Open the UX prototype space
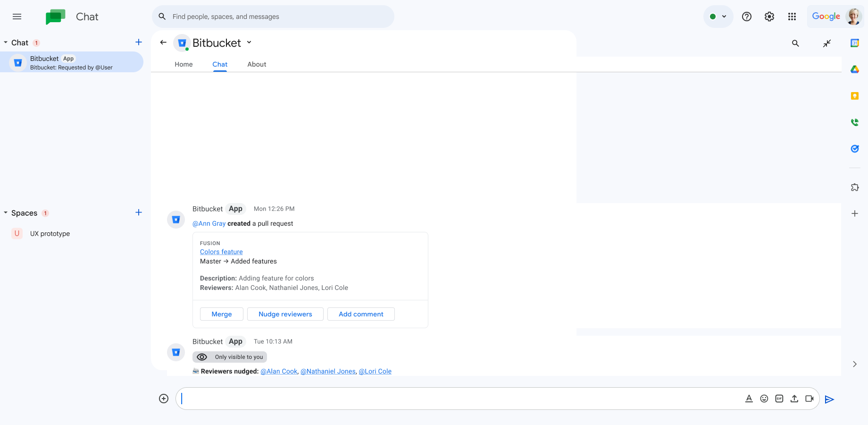Screen dimensions: 868x425 pyautogui.click(x=50, y=234)
